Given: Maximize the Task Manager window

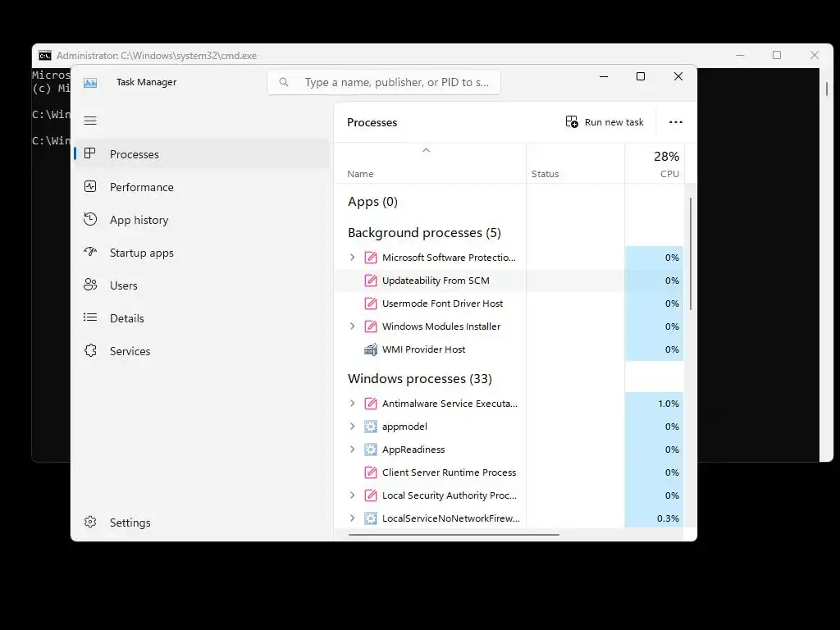Looking at the screenshot, I should point(640,76).
